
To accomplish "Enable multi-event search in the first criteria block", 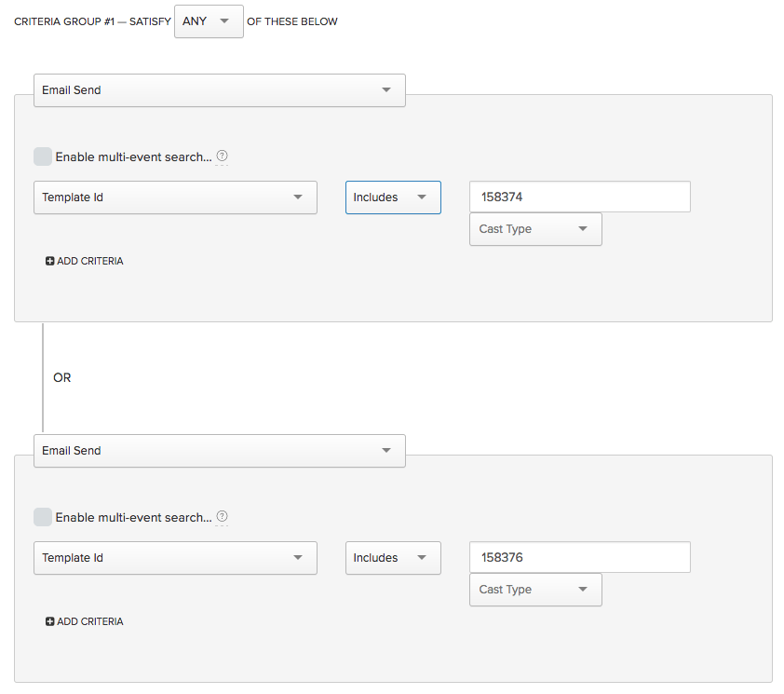I will click(43, 156).
